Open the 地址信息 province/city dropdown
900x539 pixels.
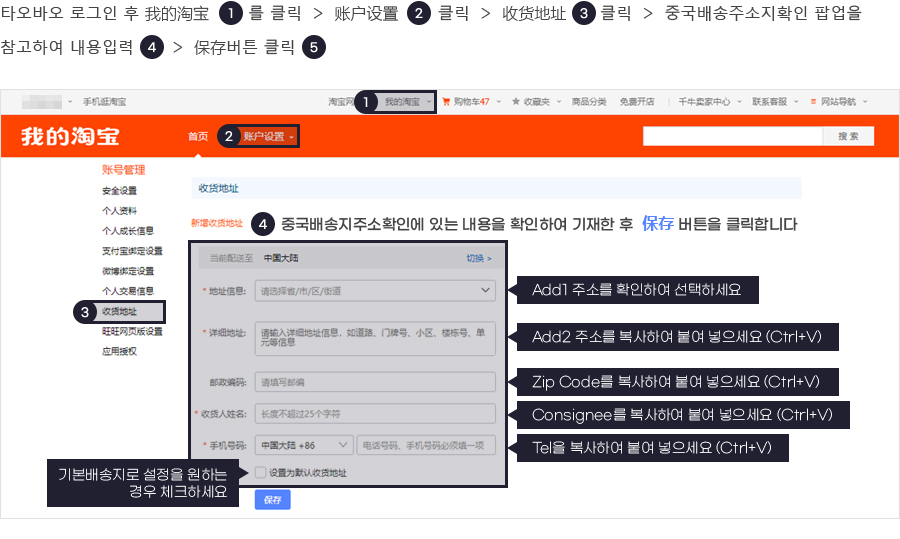(x=375, y=291)
